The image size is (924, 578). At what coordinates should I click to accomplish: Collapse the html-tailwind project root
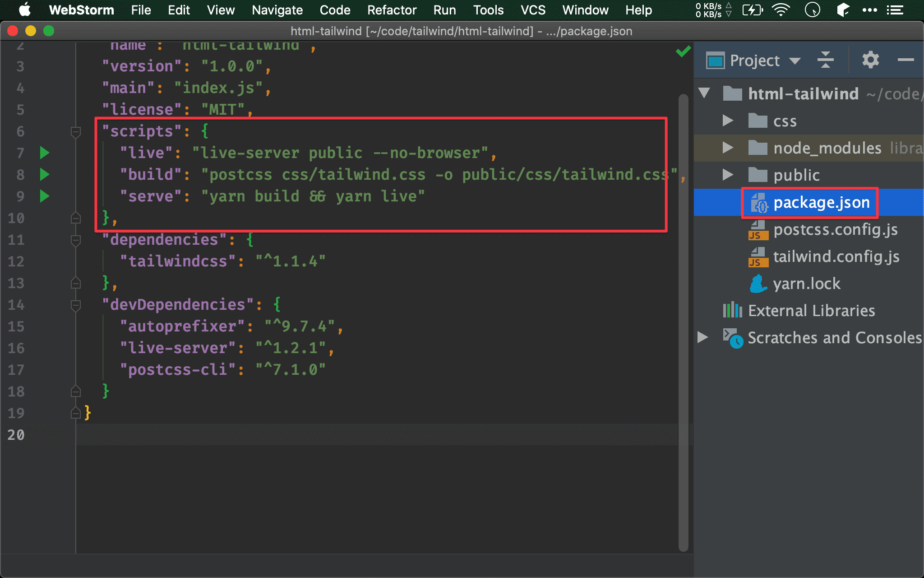[x=704, y=93]
